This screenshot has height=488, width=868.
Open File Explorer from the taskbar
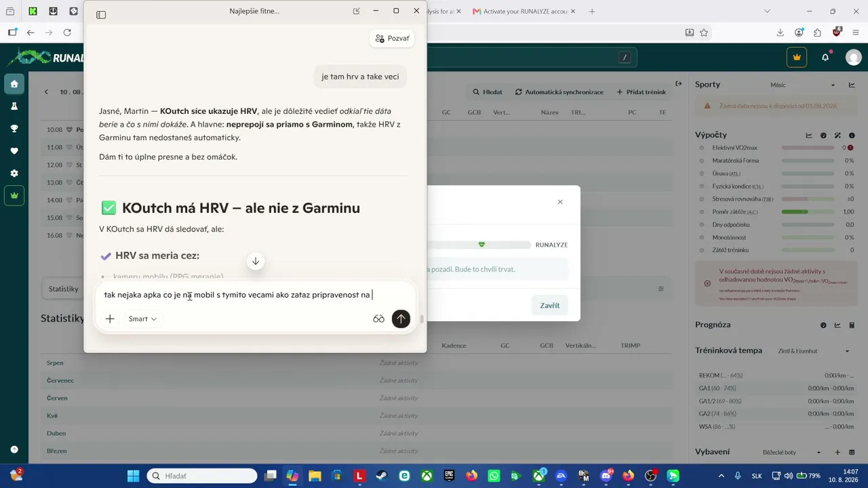(x=315, y=476)
